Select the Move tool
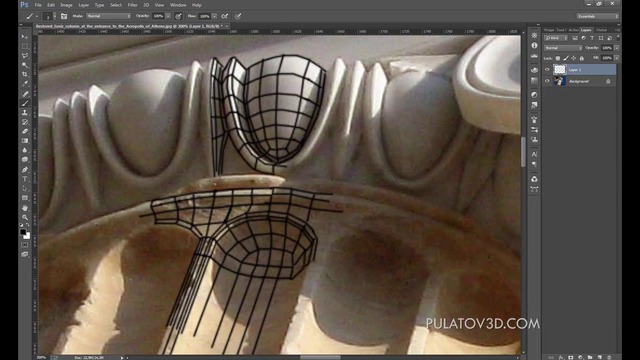The width and height of the screenshot is (640, 360). [25, 37]
